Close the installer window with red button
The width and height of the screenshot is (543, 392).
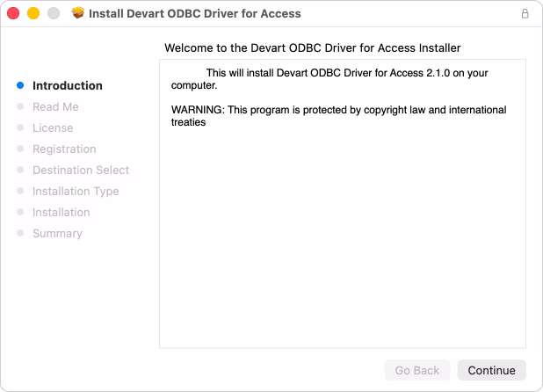(13, 13)
